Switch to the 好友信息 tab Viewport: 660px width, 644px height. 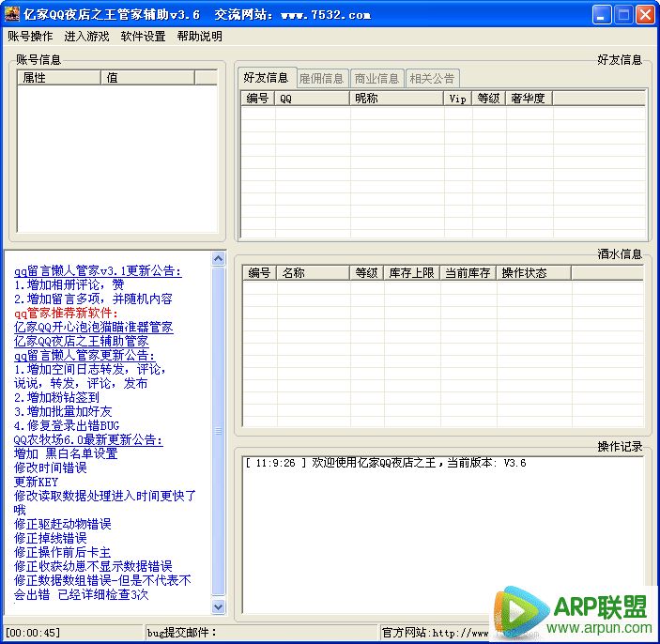[x=267, y=78]
